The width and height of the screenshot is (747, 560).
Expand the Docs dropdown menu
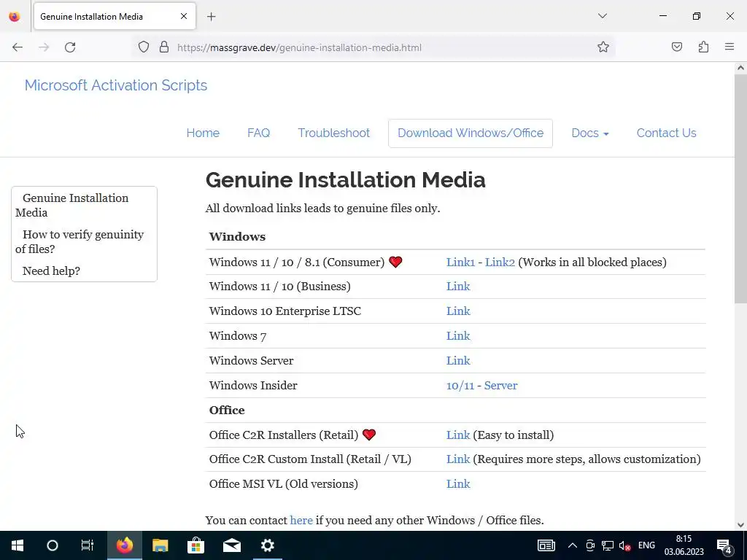[589, 133]
